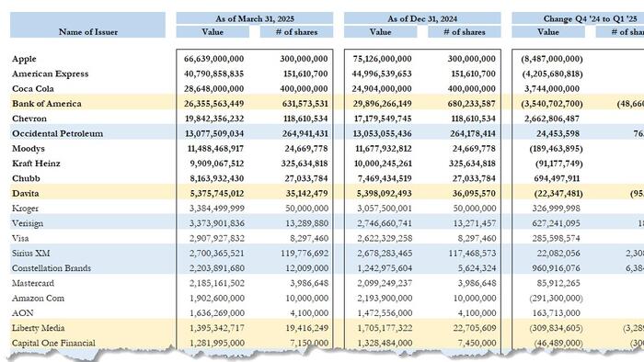The height and width of the screenshot is (362, 644).
Task: Click Apple's Dec 2024 value 75,126,000,000
Action: click(x=382, y=59)
